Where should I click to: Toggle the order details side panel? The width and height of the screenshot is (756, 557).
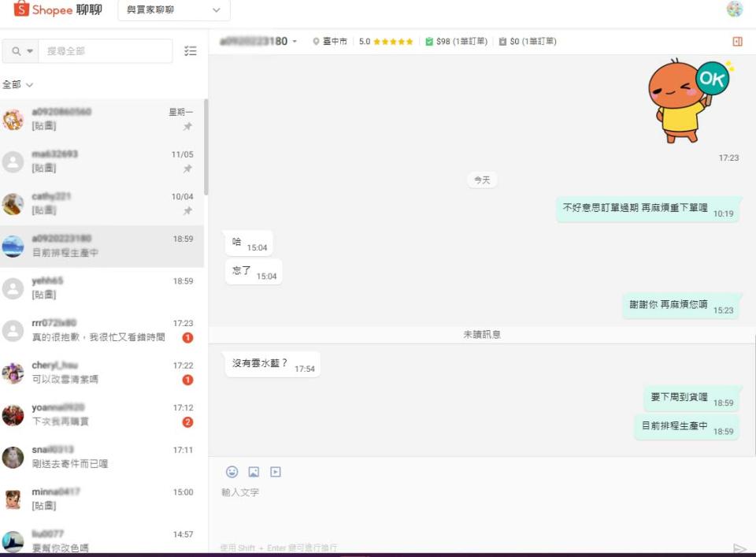click(x=737, y=42)
